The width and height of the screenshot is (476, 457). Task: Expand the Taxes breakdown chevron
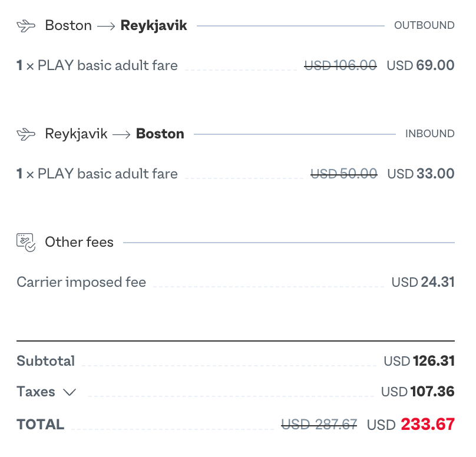pyautogui.click(x=70, y=392)
